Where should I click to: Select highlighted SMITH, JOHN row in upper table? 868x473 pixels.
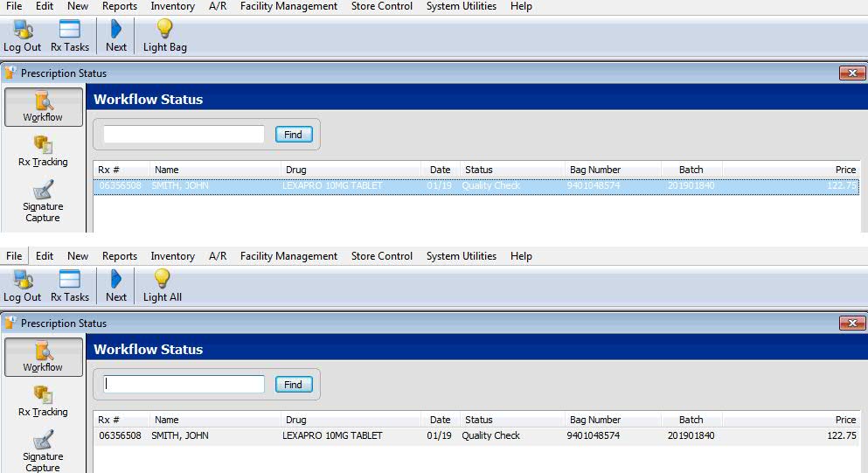tap(476, 185)
